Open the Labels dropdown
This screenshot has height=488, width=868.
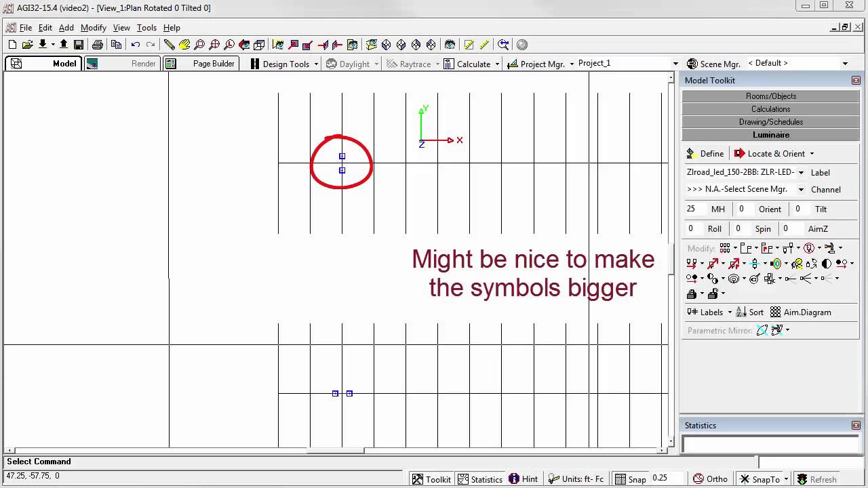[730, 312]
